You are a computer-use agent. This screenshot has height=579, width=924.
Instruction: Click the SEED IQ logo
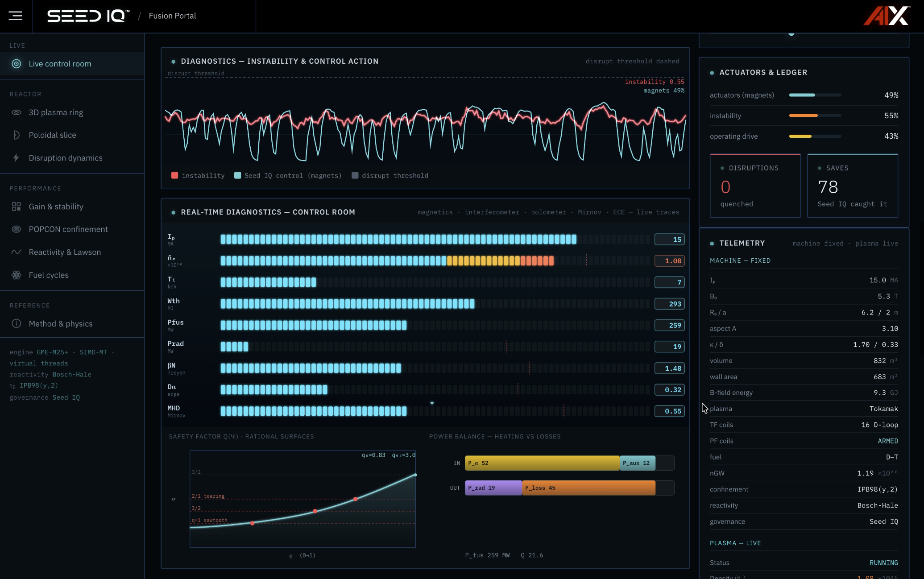tap(88, 16)
